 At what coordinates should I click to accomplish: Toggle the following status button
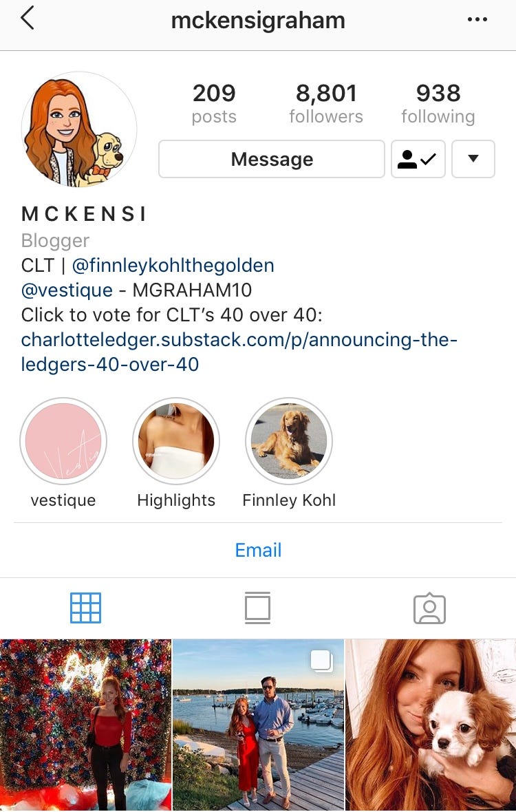pos(418,159)
